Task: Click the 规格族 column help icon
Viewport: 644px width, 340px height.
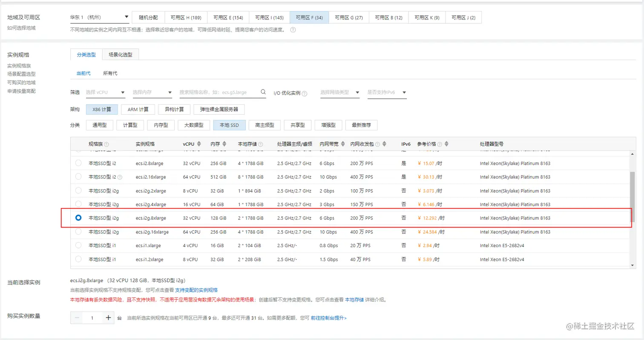Action: pos(106,144)
